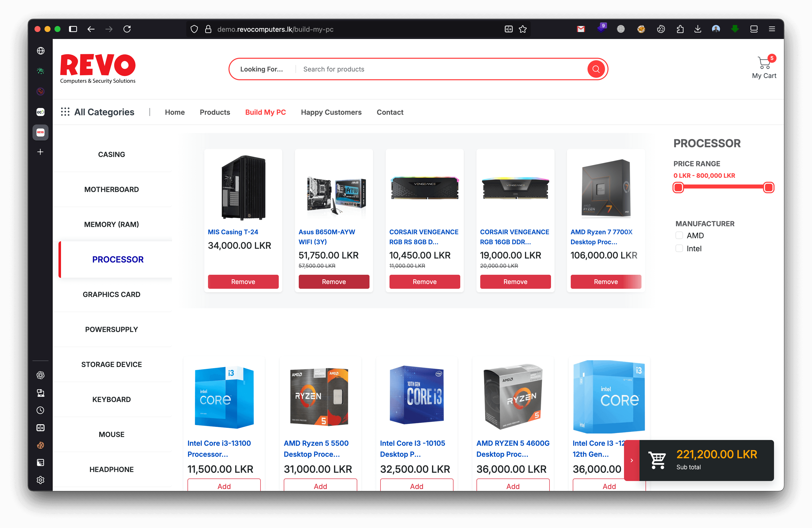Viewport: 812px width, 528px height.
Task: Open the Gmail extension icon
Action: pyautogui.click(x=581, y=29)
